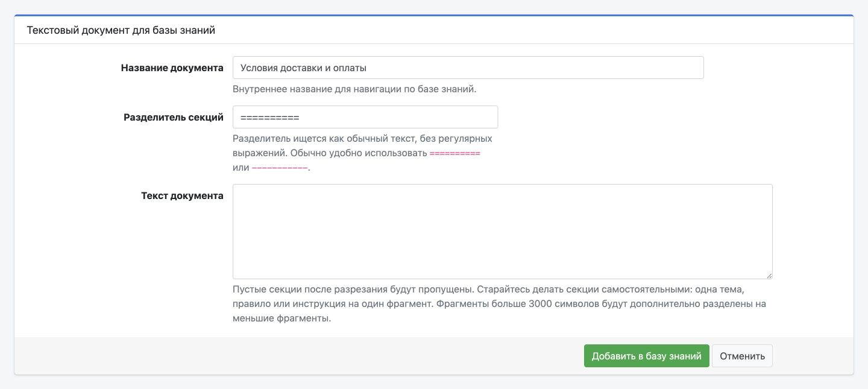Click the pink '==========' example code

(x=454, y=153)
